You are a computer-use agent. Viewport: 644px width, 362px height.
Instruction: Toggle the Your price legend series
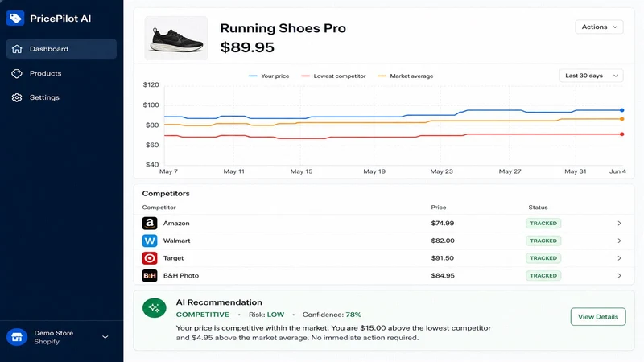pos(269,76)
